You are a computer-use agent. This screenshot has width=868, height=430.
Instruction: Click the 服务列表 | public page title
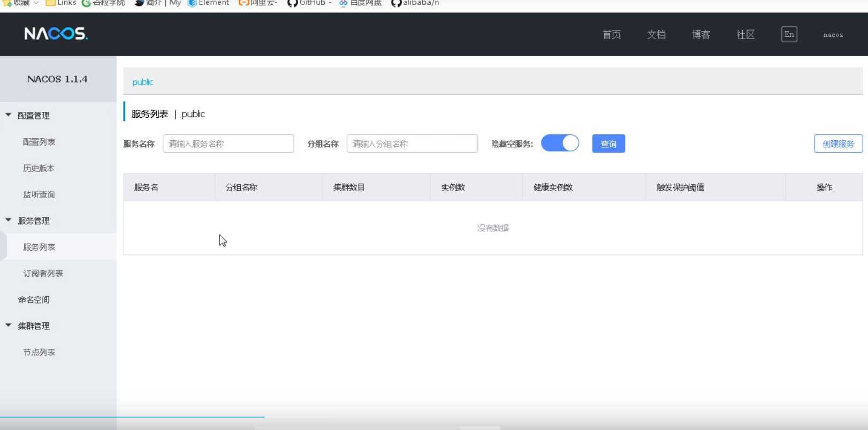[168, 114]
